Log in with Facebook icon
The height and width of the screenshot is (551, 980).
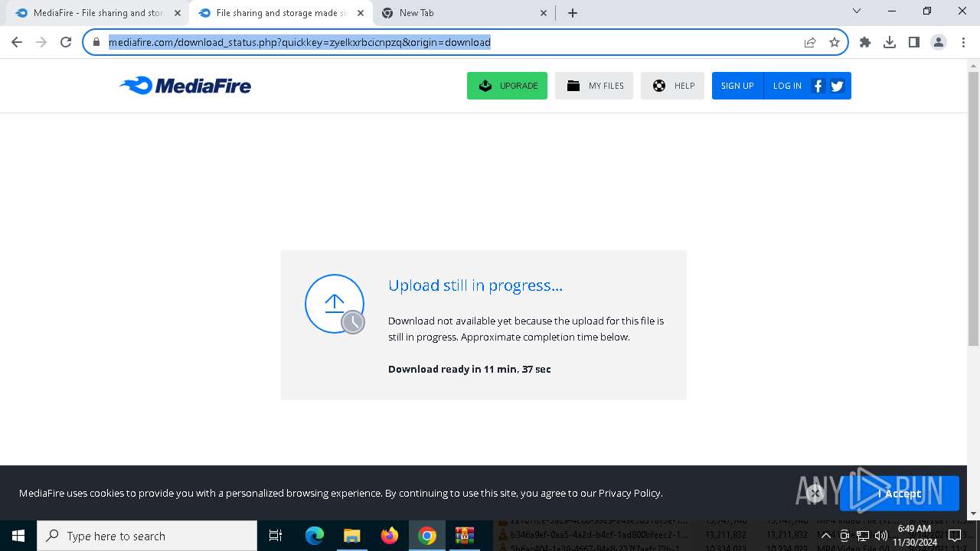point(818,86)
